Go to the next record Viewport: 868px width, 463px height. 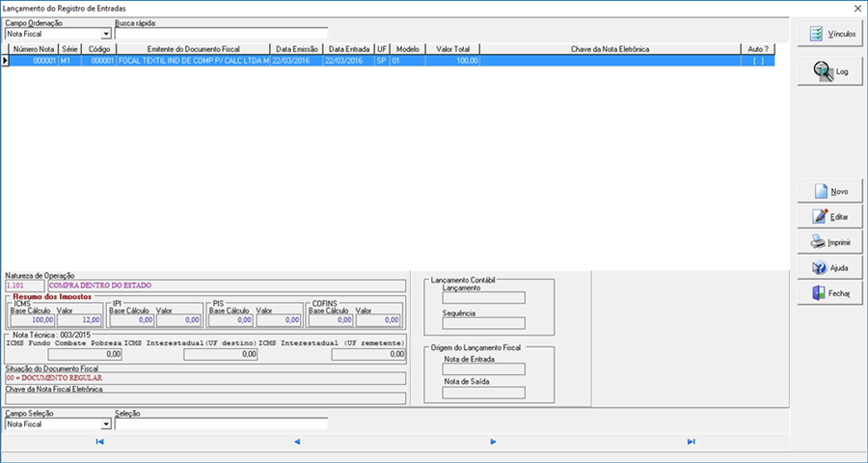493,442
